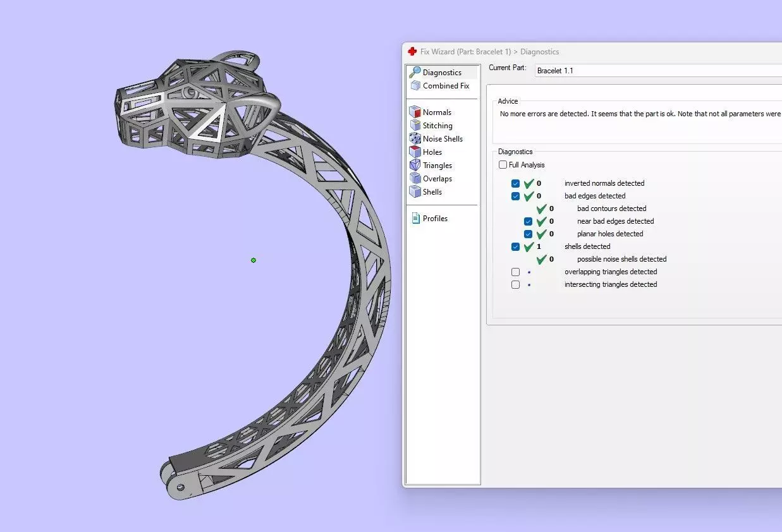The height and width of the screenshot is (532, 782).
Task: Click the Triangles icon
Action: (x=415, y=165)
